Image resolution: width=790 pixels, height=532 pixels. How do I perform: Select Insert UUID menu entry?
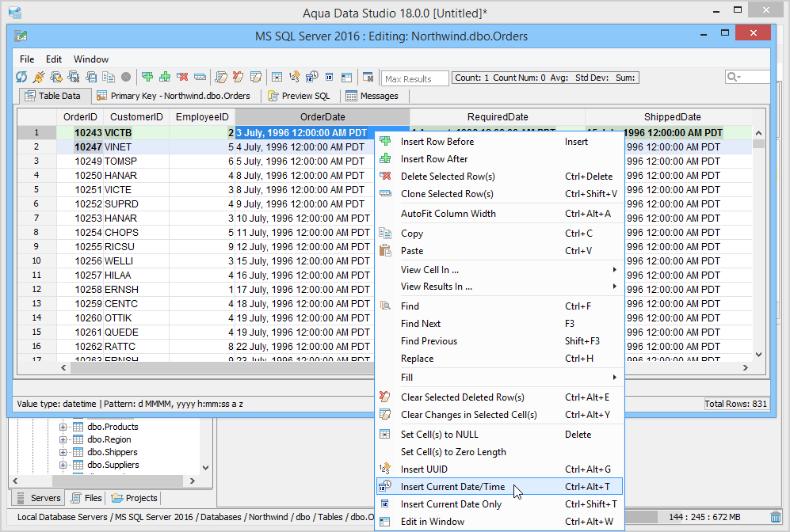pos(500,469)
